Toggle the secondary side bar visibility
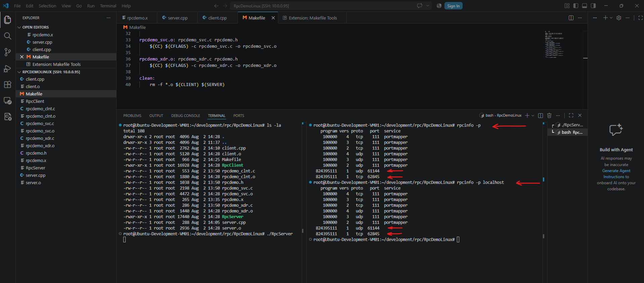Screen dimensions: 644x283 pyautogui.click(x=593, y=6)
